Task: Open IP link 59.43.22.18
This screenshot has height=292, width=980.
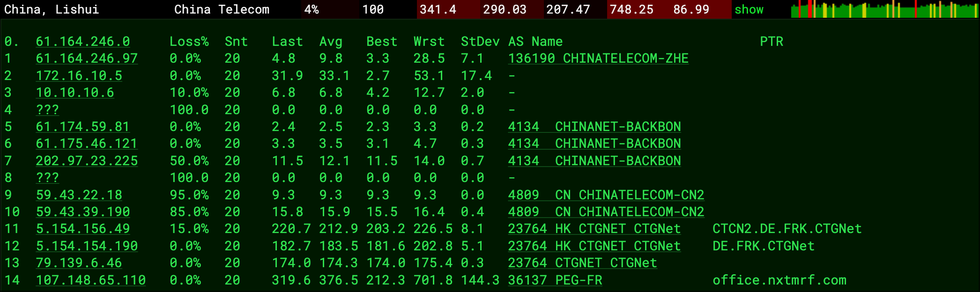Action: pyautogui.click(x=79, y=195)
